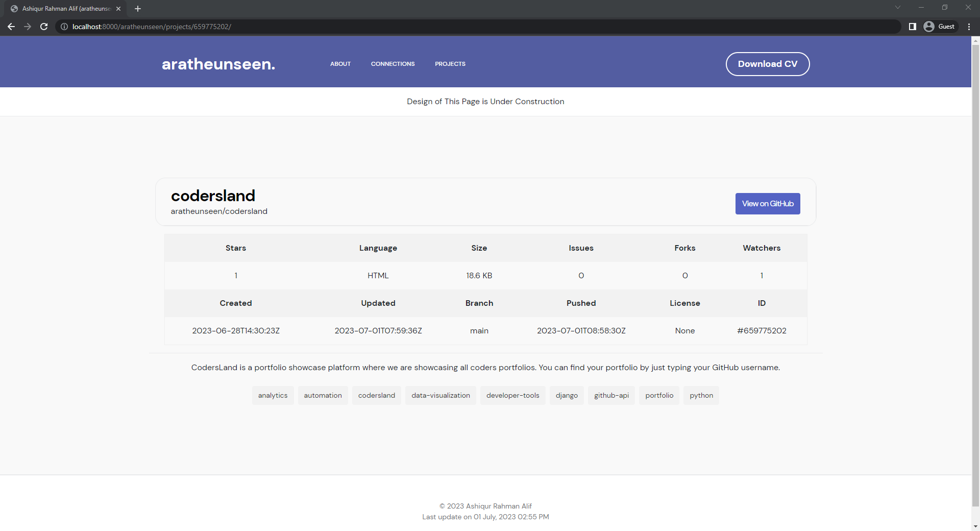Open the Guest profile avatar menu
This screenshot has height=531, width=980.
pos(939,27)
